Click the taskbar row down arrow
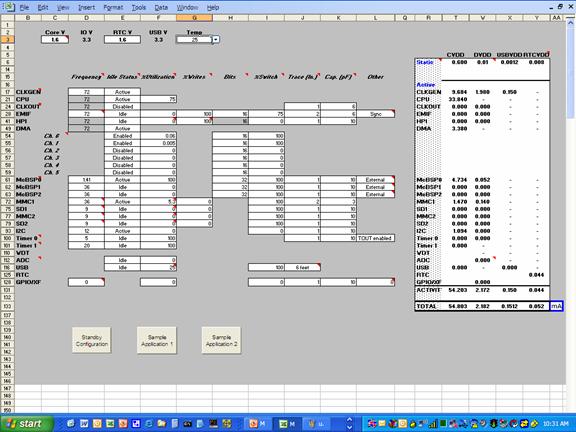 coord(349,428)
